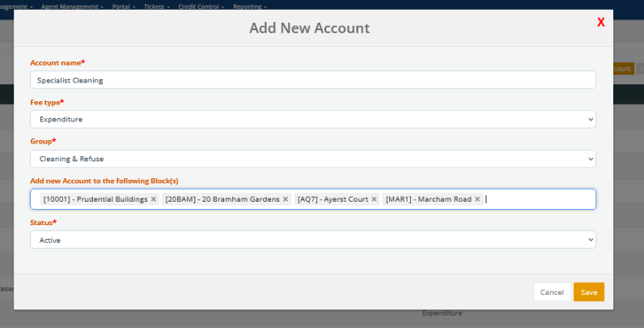644x328 pixels.
Task: Click the Fee type label
Action: click(x=47, y=102)
